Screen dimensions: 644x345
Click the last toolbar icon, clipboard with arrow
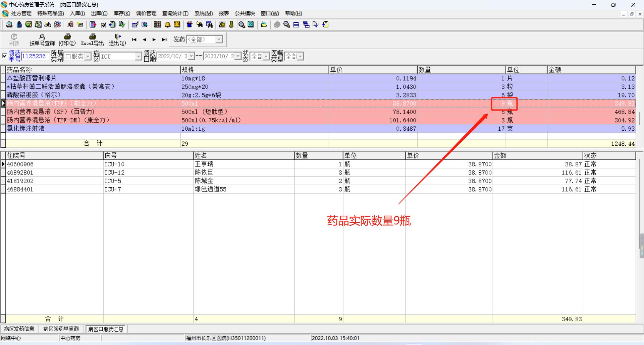(x=325, y=24)
